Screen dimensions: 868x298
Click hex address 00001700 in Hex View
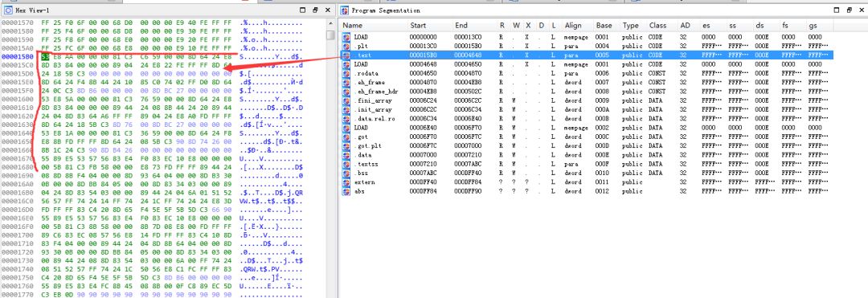(x=18, y=235)
